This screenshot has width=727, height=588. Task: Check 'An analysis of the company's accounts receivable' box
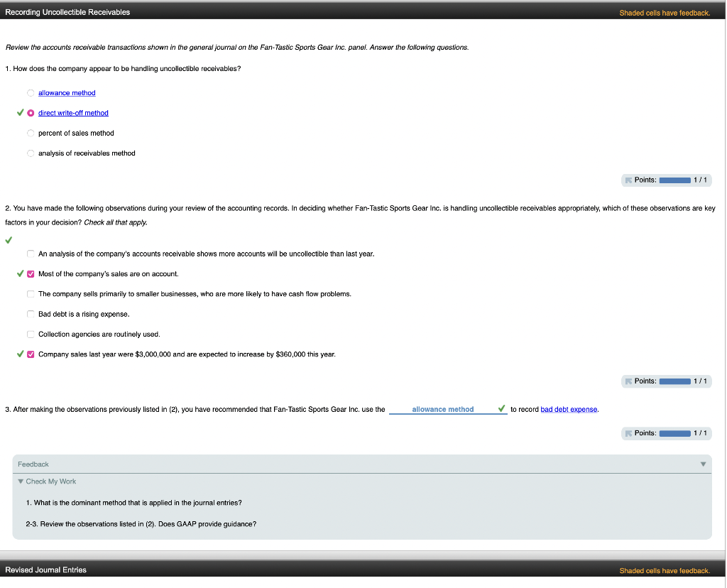31,254
